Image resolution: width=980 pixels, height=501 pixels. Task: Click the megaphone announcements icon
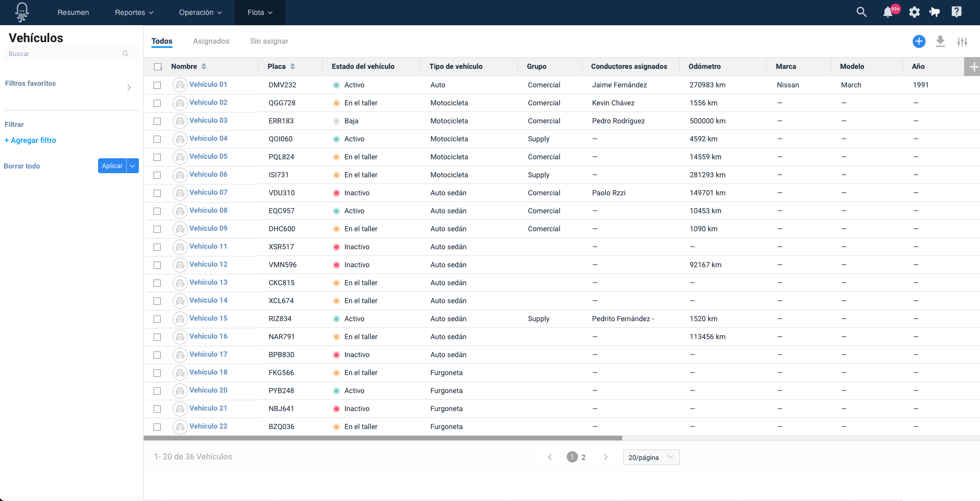point(935,12)
